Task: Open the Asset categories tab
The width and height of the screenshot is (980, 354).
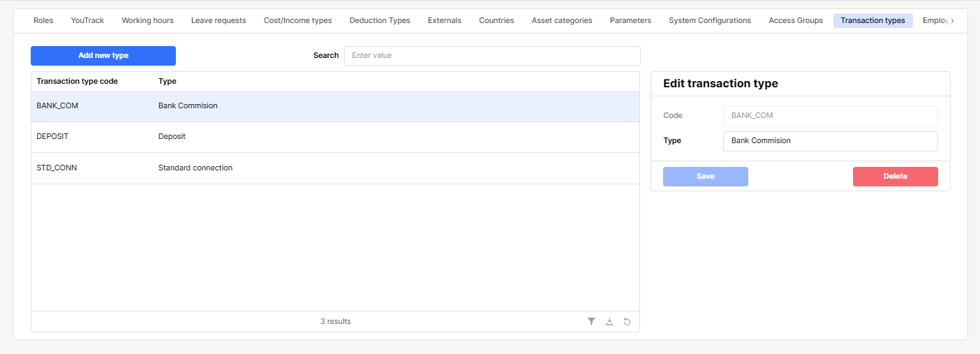Action: click(x=562, y=20)
